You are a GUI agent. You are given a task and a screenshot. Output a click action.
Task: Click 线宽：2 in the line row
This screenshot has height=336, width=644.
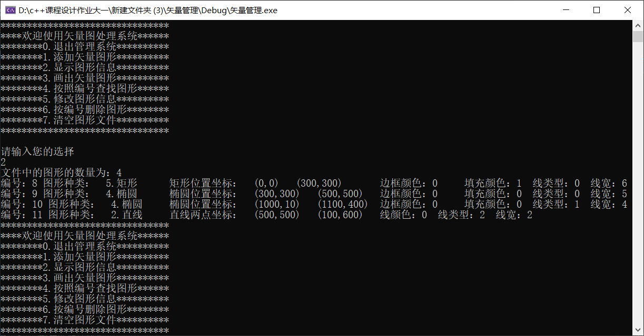514,215
